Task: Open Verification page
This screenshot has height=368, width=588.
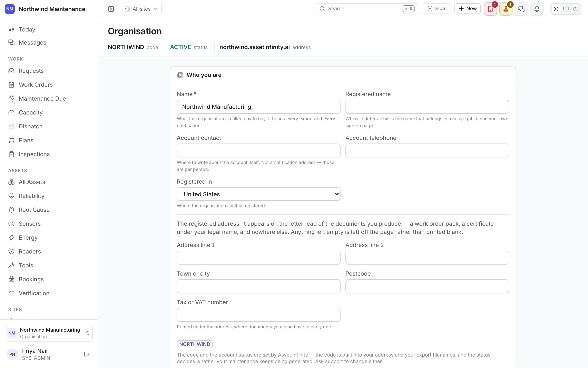Action: coord(49,293)
